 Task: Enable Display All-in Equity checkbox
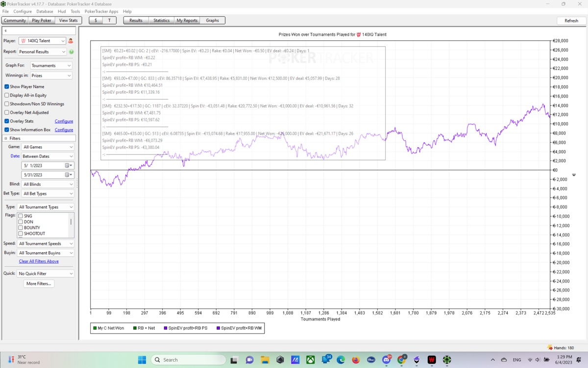(7, 95)
